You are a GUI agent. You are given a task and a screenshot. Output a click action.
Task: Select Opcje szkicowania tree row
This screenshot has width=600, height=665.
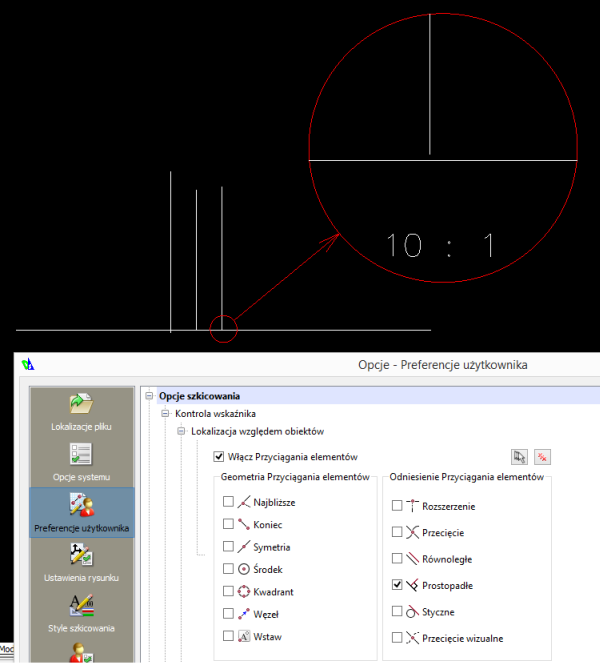pyautogui.click(x=378, y=396)
